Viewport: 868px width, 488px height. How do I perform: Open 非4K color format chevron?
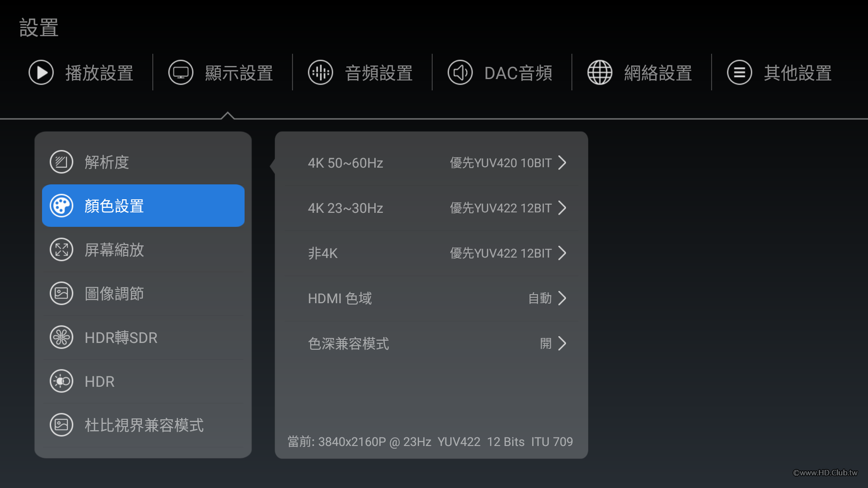pos(562,253)
